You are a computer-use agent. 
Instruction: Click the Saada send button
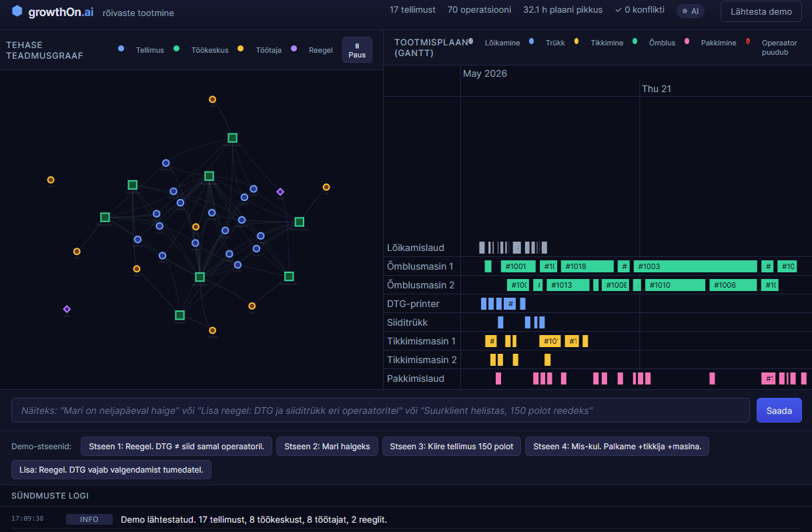(779, 411)
